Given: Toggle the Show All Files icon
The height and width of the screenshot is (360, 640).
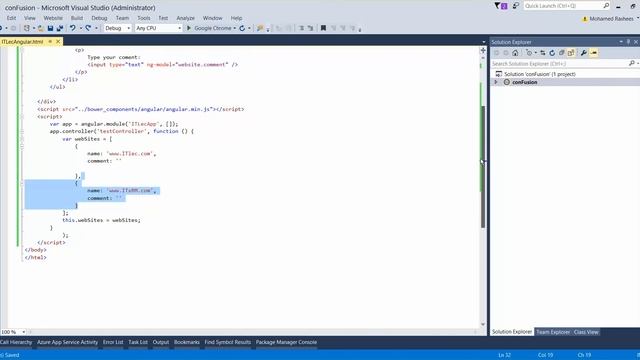Looking at the screenshot, I should [571, 53].
